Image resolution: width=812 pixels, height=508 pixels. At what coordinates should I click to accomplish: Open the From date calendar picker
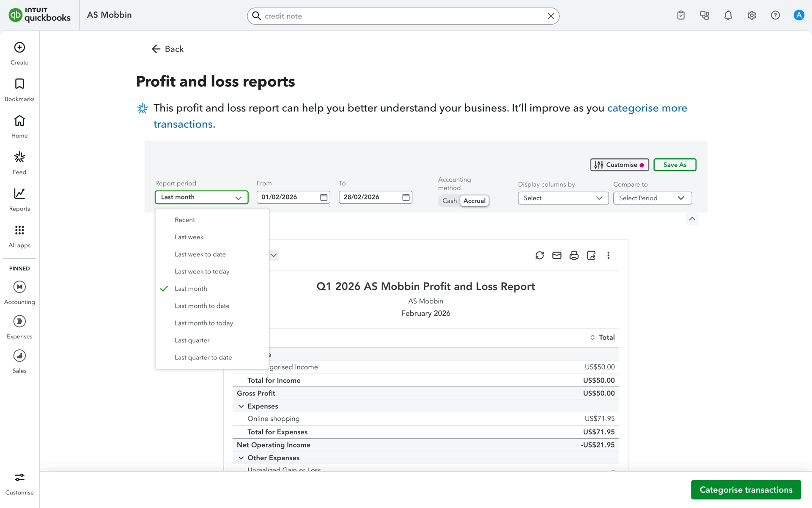pyautogui.click(x=324, y=197)
